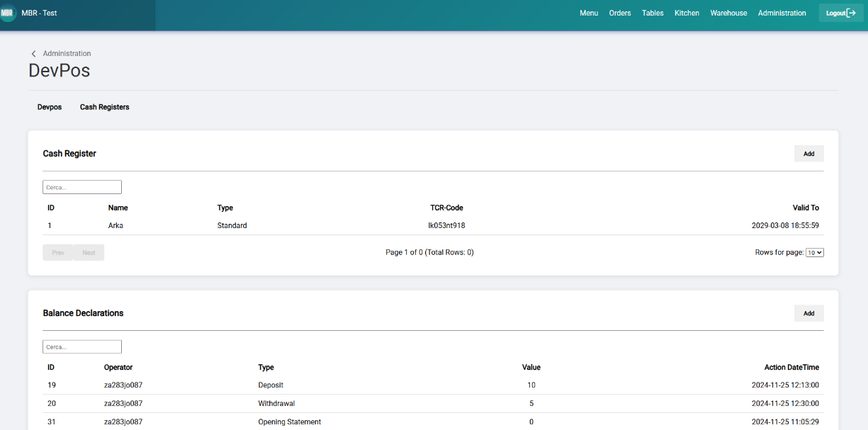The height and width of the screenshot is (430, 868).
Task: Click the timestamp 2024-11-25 11:05:29
Action: (785, 421)
